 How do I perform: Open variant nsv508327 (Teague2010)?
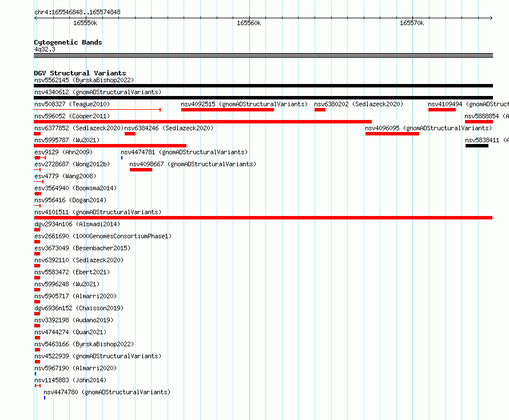72,104
